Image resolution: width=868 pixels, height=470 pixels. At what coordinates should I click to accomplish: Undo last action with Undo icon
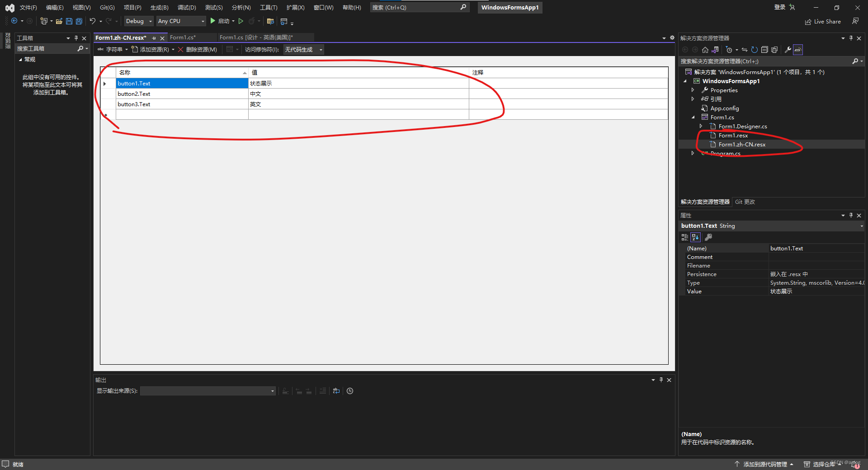click(x=93, y=21)
